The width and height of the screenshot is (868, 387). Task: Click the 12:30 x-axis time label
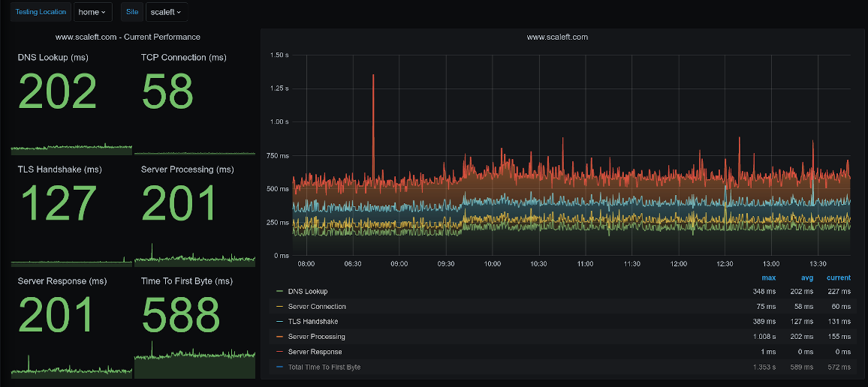[725, 264]
